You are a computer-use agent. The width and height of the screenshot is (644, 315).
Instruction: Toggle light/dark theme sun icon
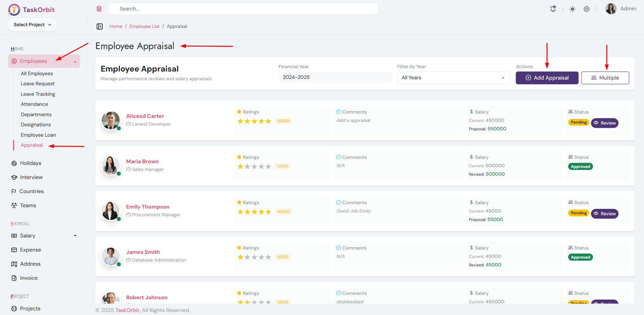point(572,9)
